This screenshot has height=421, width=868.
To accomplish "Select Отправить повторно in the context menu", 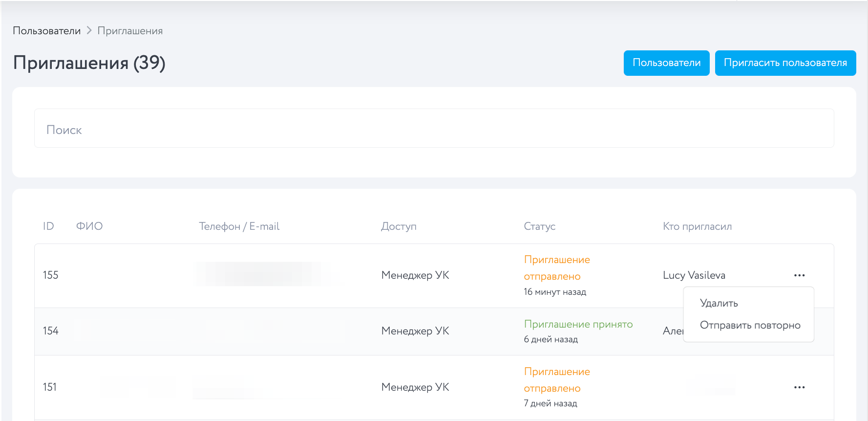I will (750, 325).
